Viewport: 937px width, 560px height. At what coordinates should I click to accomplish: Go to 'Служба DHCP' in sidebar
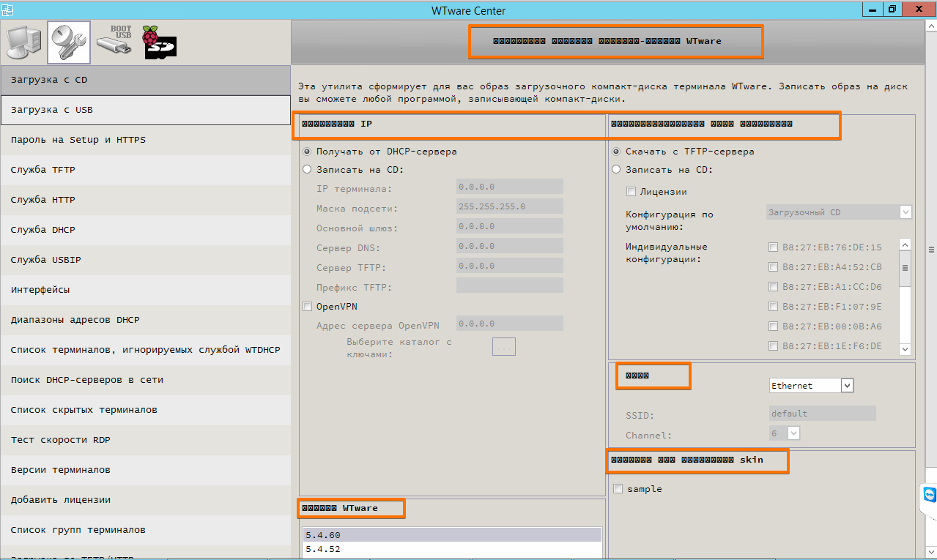tap(146, 230)
